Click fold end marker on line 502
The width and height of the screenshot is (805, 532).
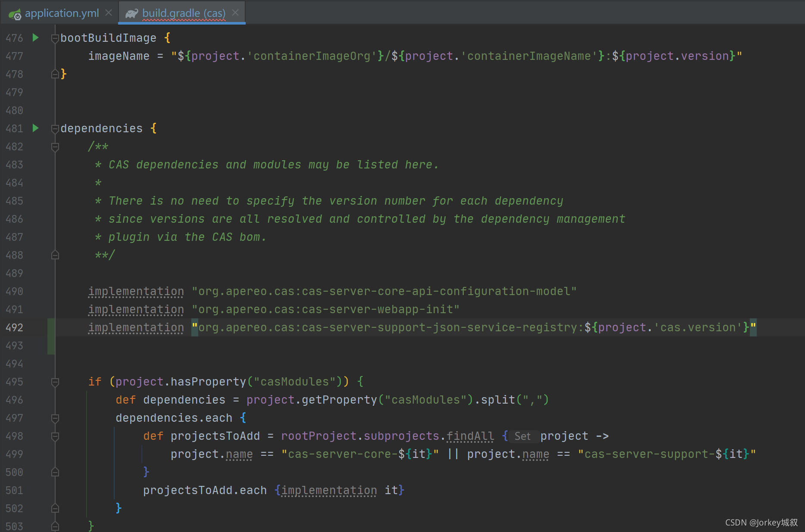(x=55, y=508)
